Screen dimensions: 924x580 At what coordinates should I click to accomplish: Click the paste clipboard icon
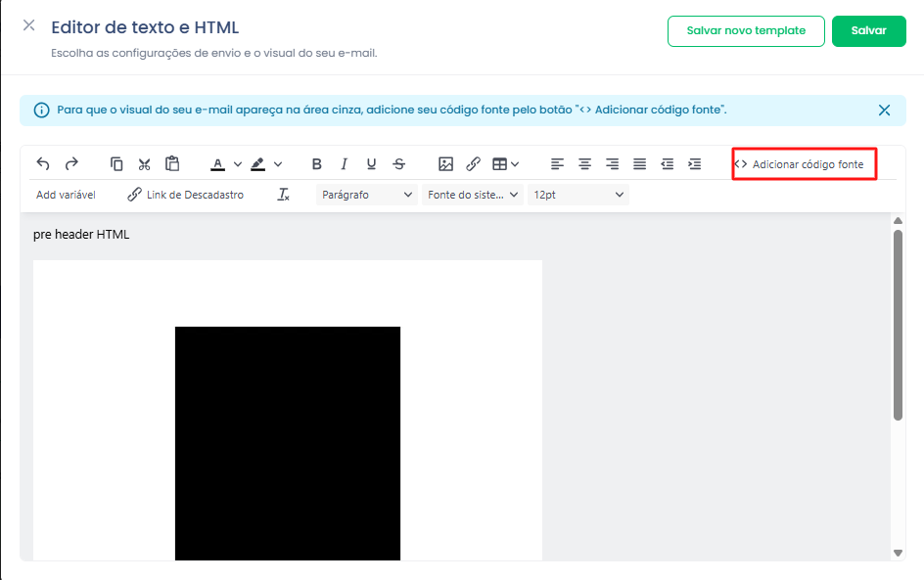pyautogui.click(x=172, y=163)
